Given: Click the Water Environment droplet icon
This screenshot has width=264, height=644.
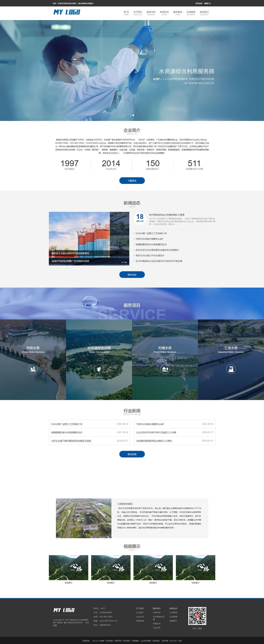Looking at the screenshot, I should (x=99, y=369).
